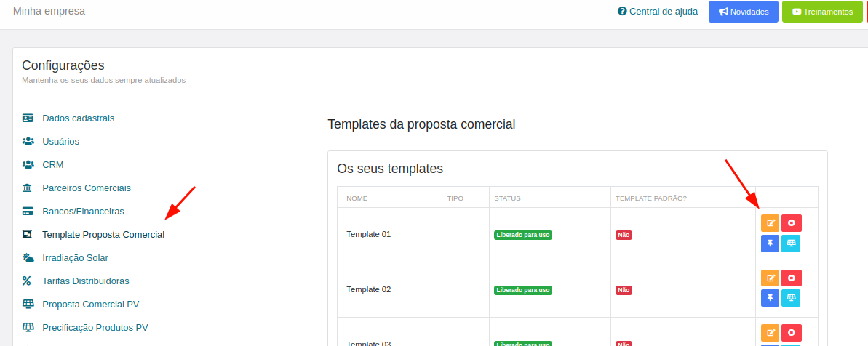Click the Minha empresa header text

point(49,10)
